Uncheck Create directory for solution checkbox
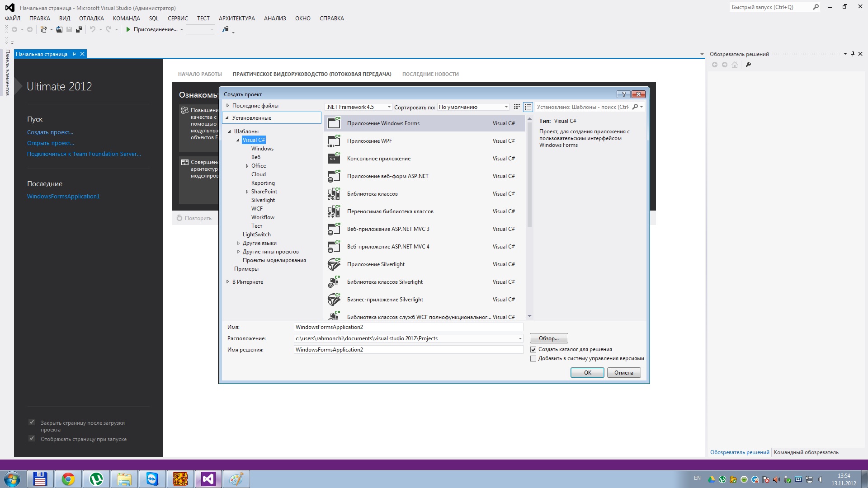 tap(533, 349)
